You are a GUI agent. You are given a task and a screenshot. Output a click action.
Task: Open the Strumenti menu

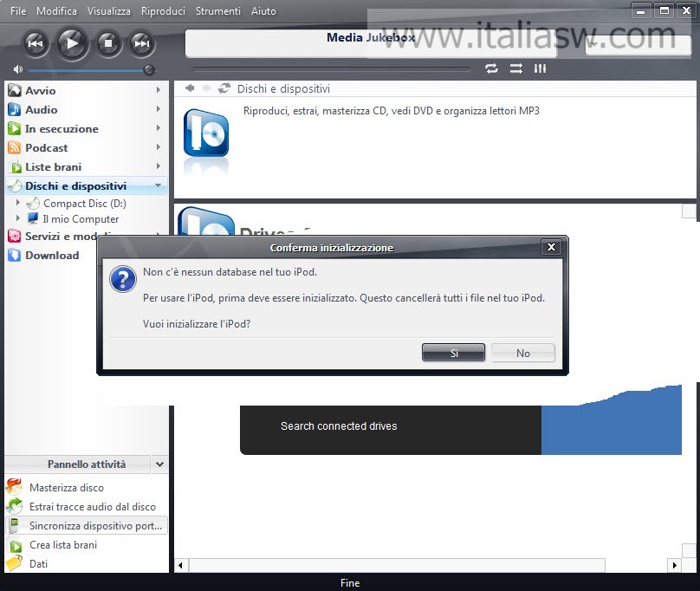point(217,11)
